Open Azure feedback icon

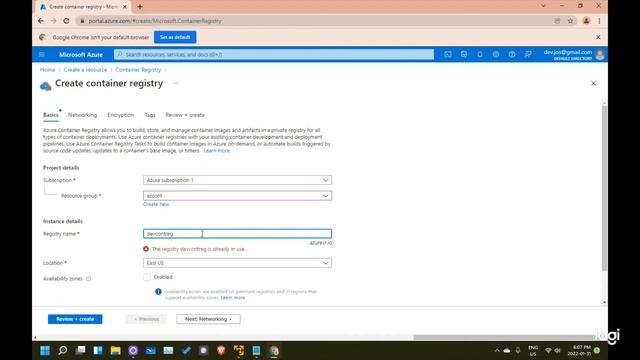click(528, 54)
